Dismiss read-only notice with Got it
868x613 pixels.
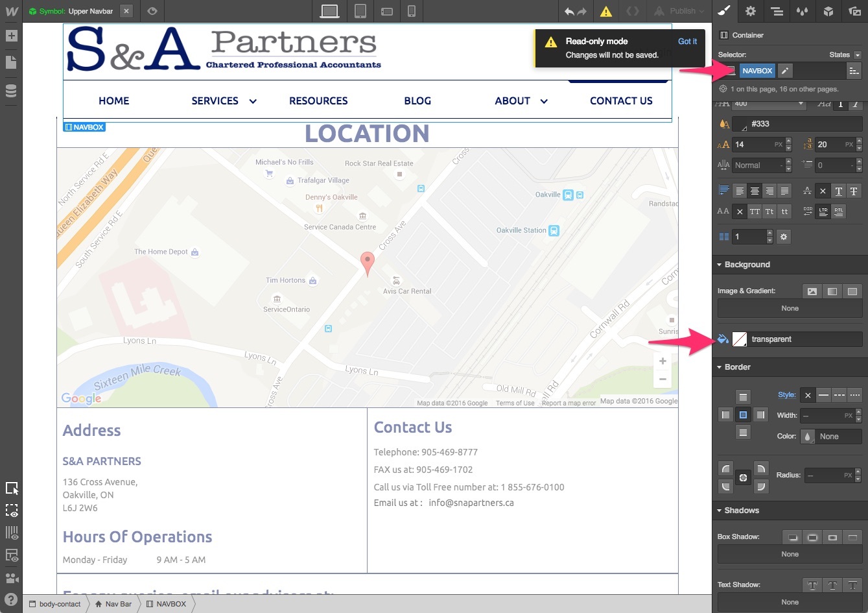[687, 42]
